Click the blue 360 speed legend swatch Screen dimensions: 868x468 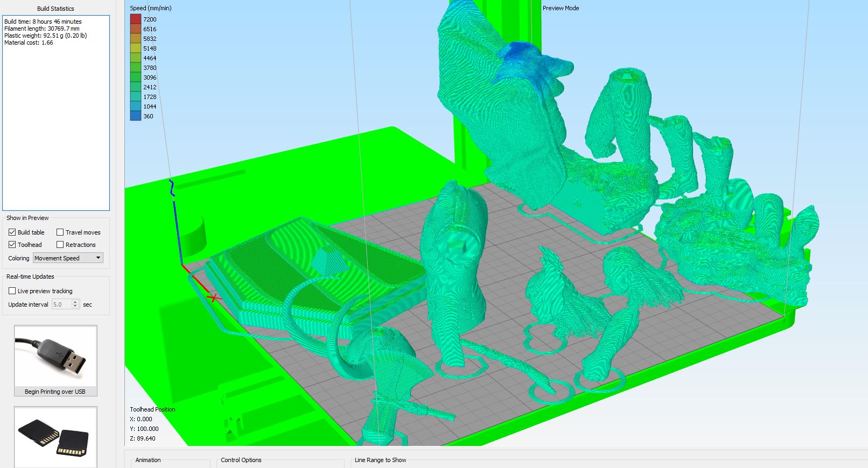pos(136,116)
